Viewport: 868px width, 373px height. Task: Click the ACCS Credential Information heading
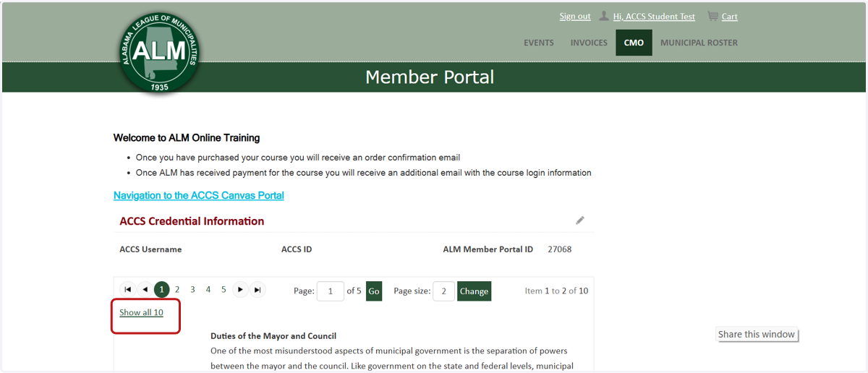point(192,221)
